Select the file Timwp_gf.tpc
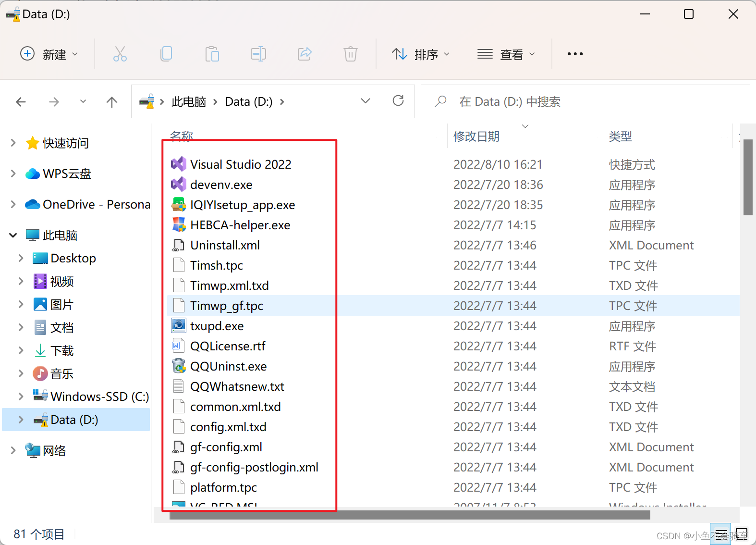 227,306
